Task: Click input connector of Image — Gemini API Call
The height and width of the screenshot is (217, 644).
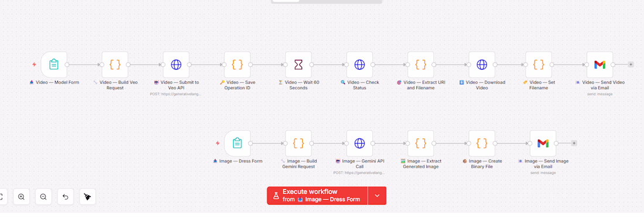Action: tap(347, 143)
